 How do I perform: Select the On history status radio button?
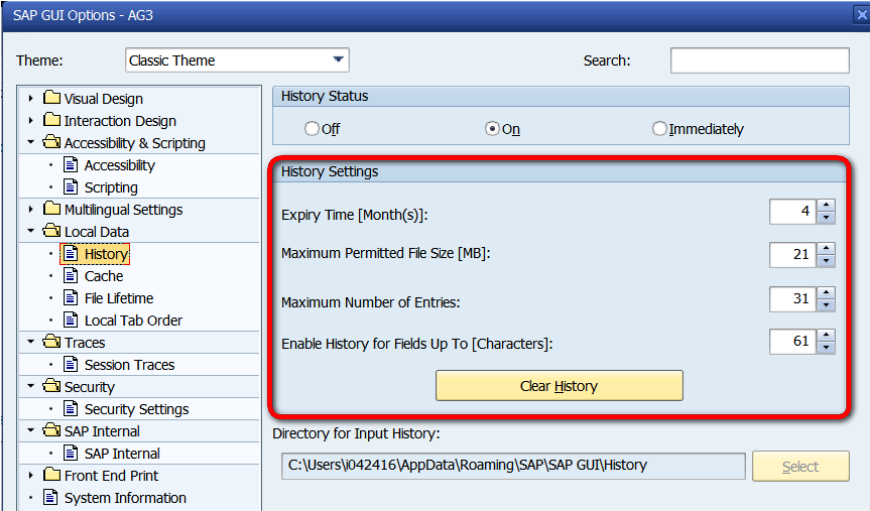[x=492, y=129]
